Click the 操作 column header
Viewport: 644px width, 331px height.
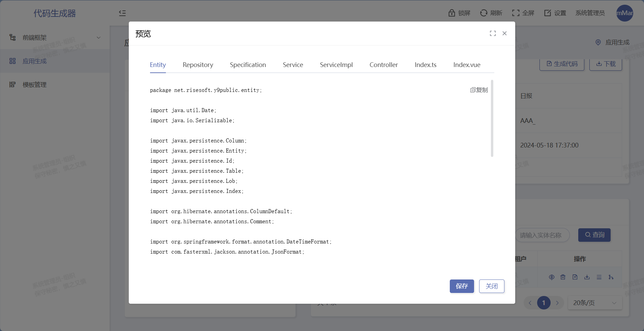pos(580,259)
